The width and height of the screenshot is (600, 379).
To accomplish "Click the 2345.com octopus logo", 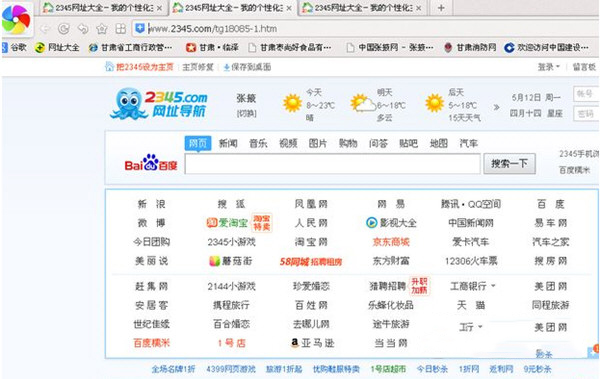I will click(159, 103).
